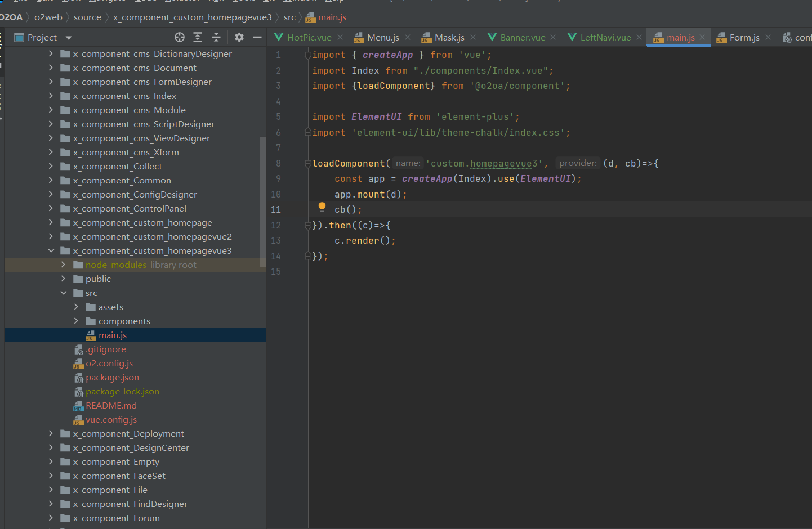Click the locate/select opened file target icon
The image size is (812, 529).
point(180,37)
